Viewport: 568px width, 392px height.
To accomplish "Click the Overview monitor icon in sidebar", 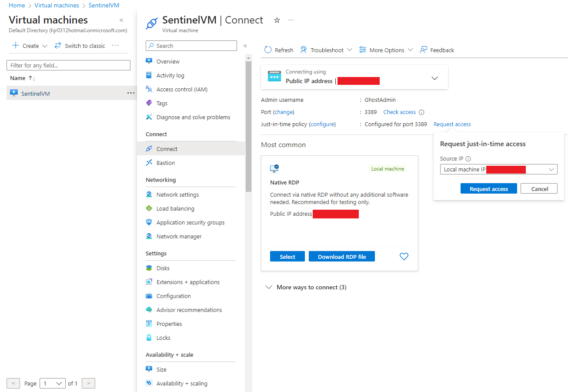I will point(149,61).
